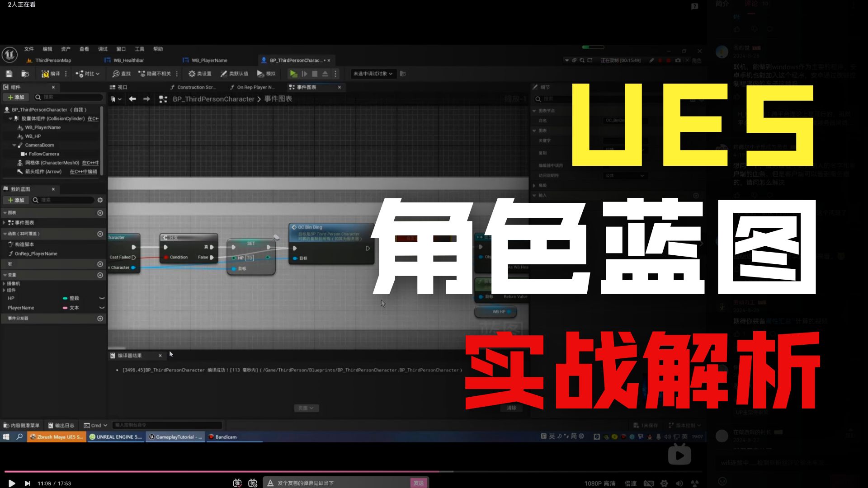Viewport: 868px width, 488px height.
Task: Click BP_ThirdPersonCharacter breadcrumb link
Action: 213,99
